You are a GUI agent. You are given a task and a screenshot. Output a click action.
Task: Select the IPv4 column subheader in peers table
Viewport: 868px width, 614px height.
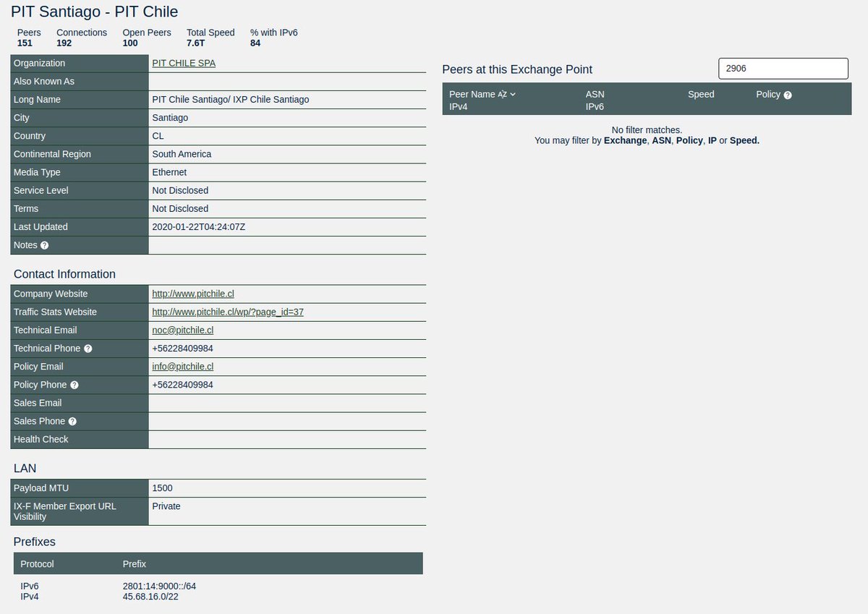coord(459,106)
